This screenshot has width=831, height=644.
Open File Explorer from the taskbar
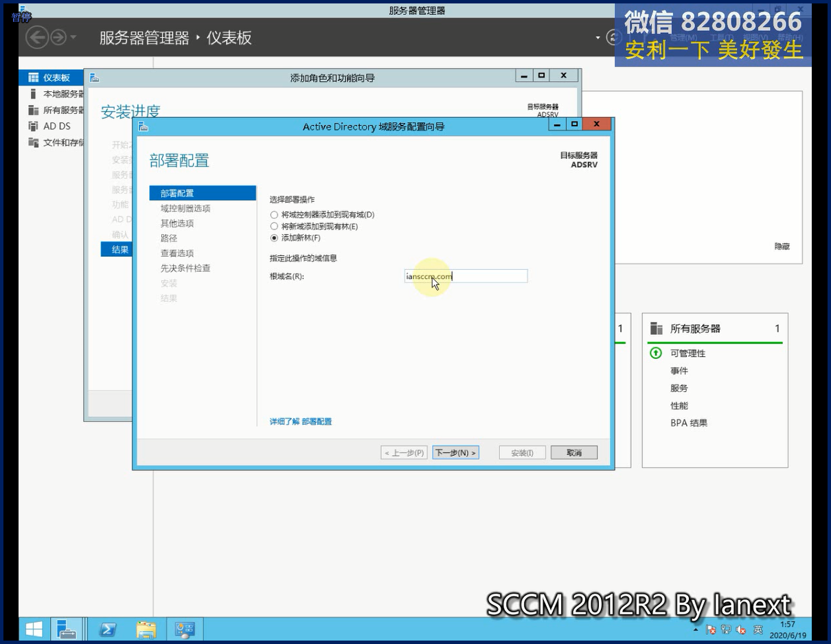[x=146, y=629]
